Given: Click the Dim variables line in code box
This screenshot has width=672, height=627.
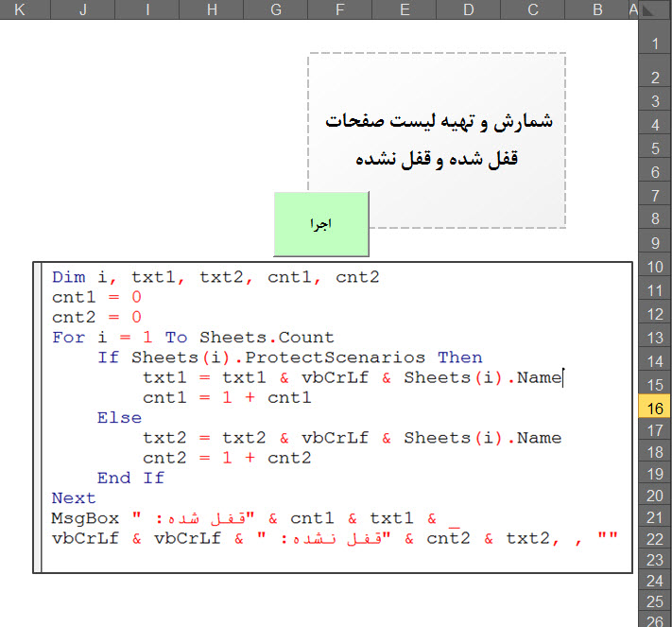Looking at the screenshot, I should pyautogui.click(x=215, y=277).
